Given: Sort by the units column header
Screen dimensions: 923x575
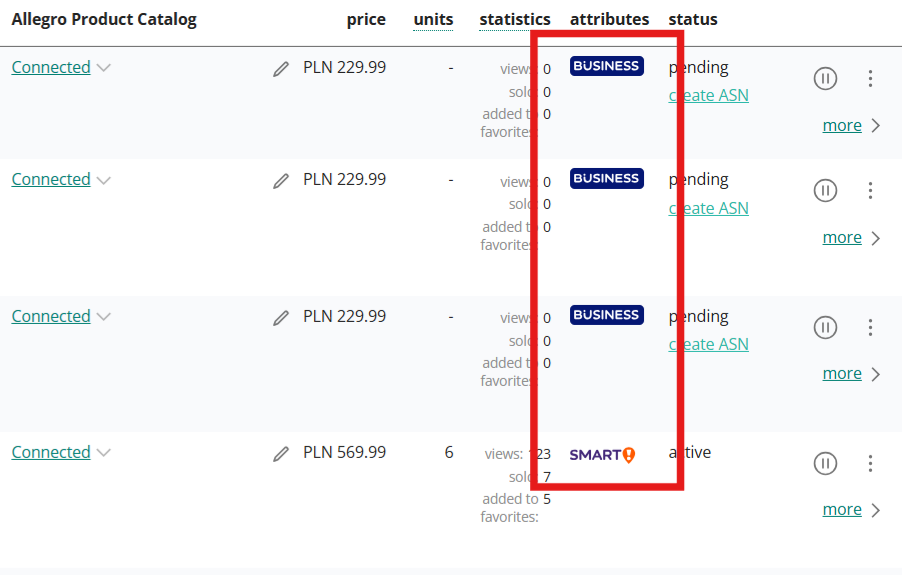Looking at the screenshot, I should point(433,20).
